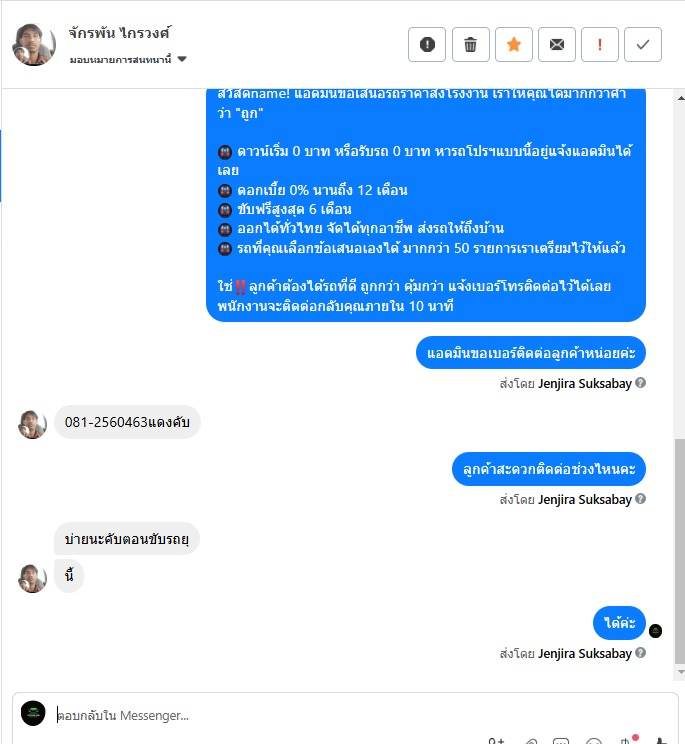Image resolution: width=685 pixels, height=744 pixels.
Task: Open the add contact person-plus icon
Action: point(496,741)
